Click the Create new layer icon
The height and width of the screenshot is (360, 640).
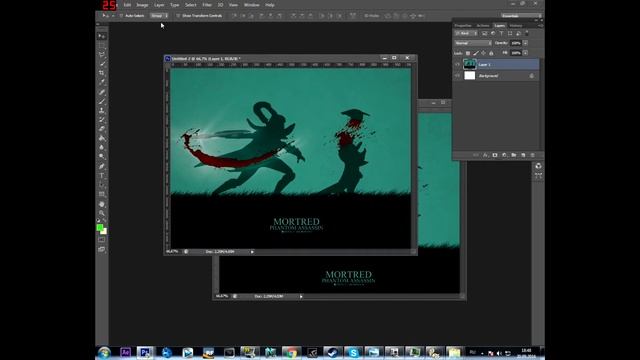tap(523, 155)
